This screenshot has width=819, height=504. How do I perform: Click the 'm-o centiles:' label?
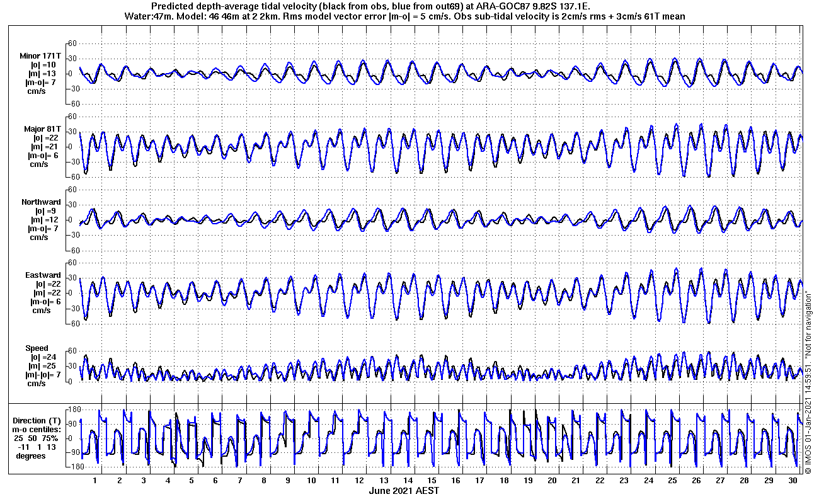38,429
